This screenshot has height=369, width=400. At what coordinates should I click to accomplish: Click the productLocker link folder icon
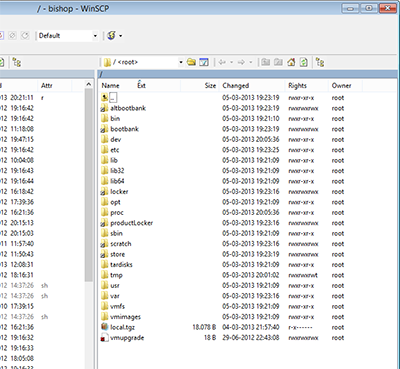[105, 223]
